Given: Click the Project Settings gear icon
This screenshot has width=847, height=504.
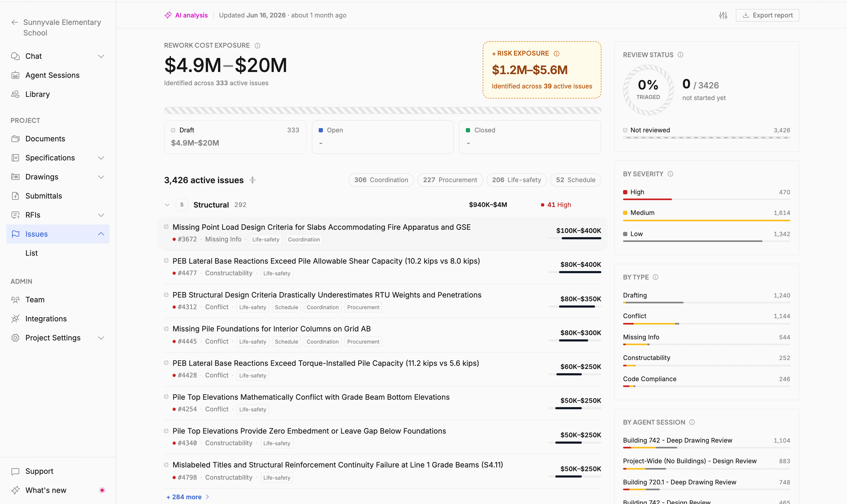Looking at the screenshot, I should [x=15, y=337].
